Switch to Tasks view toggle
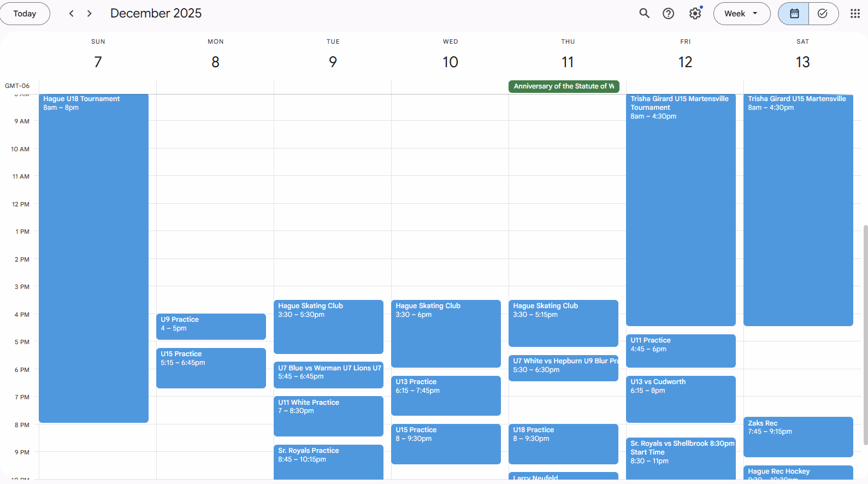868x484 pixels. pos(823,14)
